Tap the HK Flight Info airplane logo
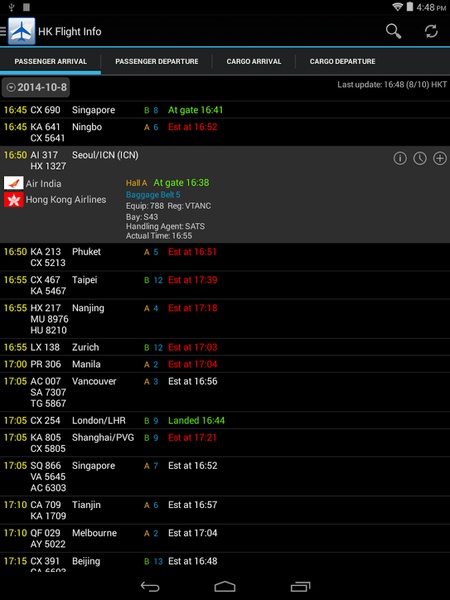The height and width of the screenshot is (600, 450). click(22, 31)
